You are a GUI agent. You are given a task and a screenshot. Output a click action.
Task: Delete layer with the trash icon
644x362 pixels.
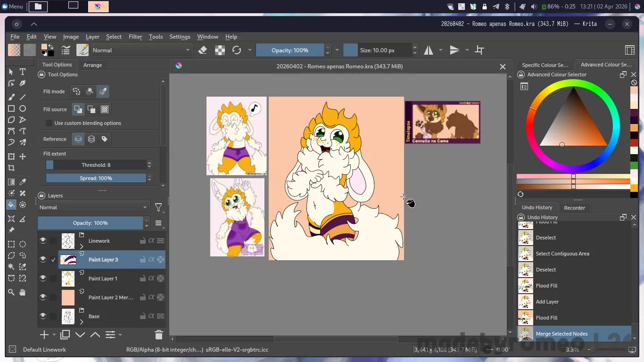click(158, 335)
